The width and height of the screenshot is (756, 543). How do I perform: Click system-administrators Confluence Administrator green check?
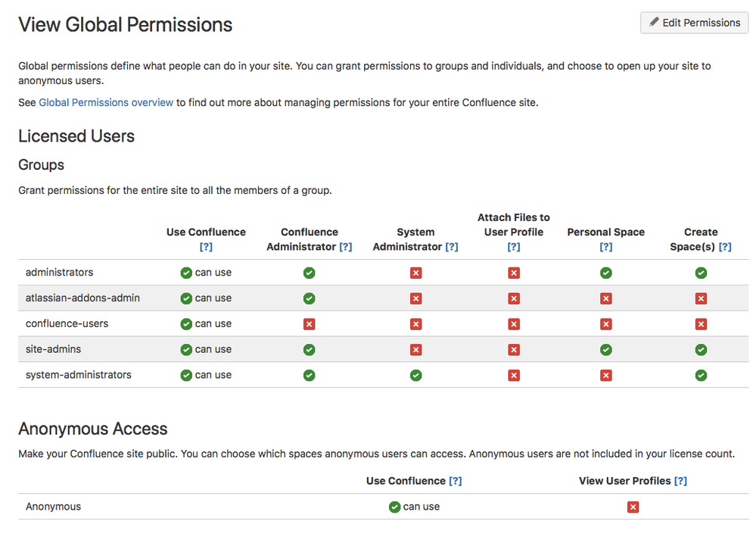coord(309,375)
